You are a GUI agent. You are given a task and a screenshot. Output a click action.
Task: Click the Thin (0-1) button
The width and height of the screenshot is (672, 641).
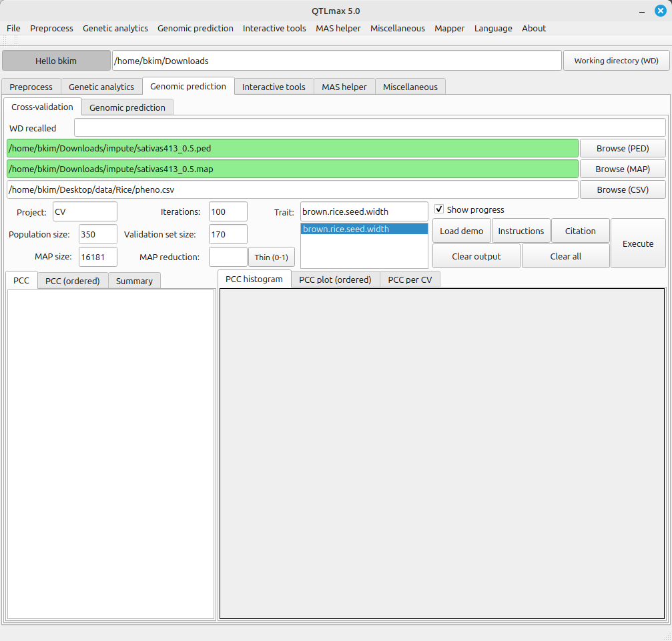(x=271, y=257)
